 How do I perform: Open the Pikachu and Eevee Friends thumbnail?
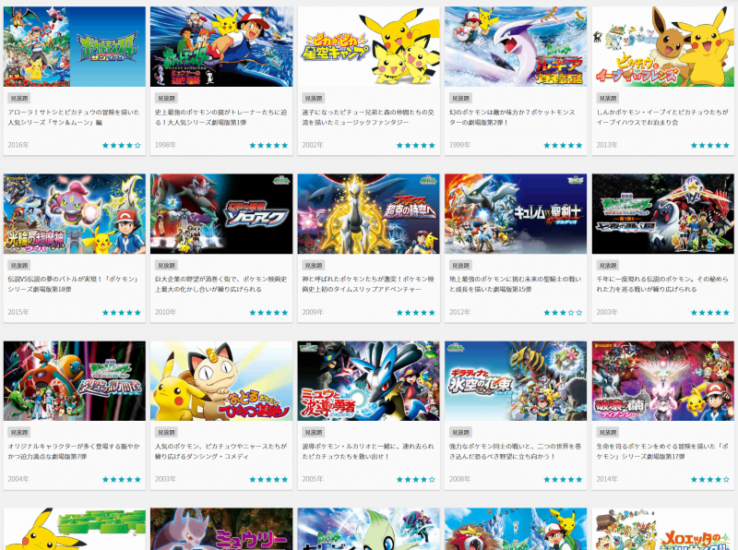(x=663, y=47)
